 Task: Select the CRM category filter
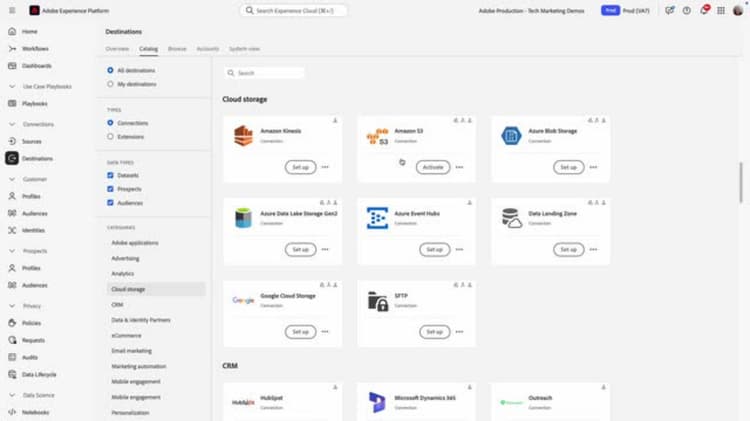117,305
